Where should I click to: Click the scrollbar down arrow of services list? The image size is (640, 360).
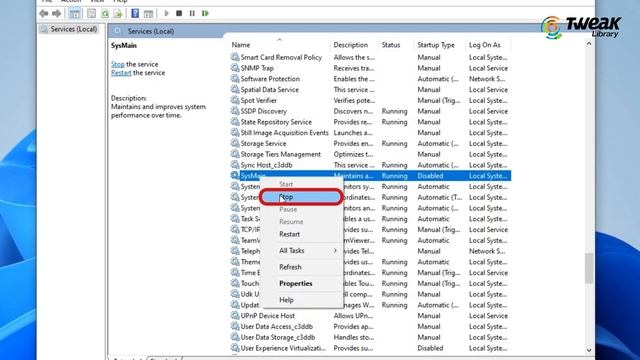point(589,350)
